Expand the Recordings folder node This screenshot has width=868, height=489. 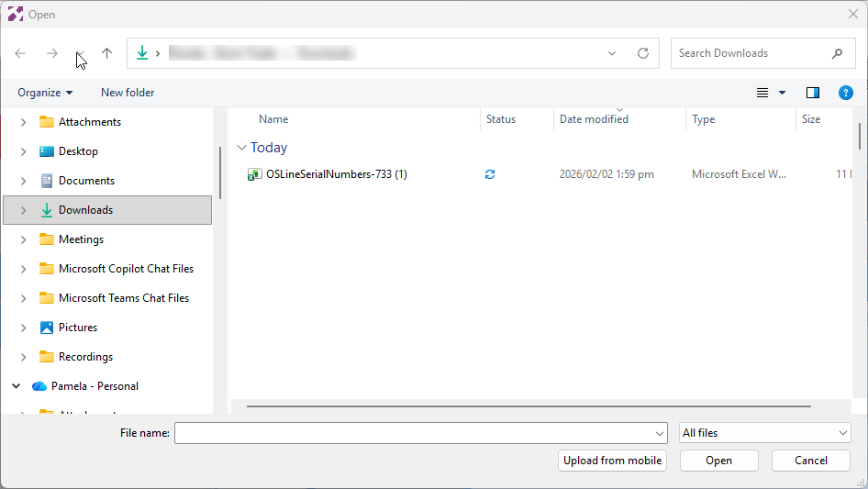(23, 357)
